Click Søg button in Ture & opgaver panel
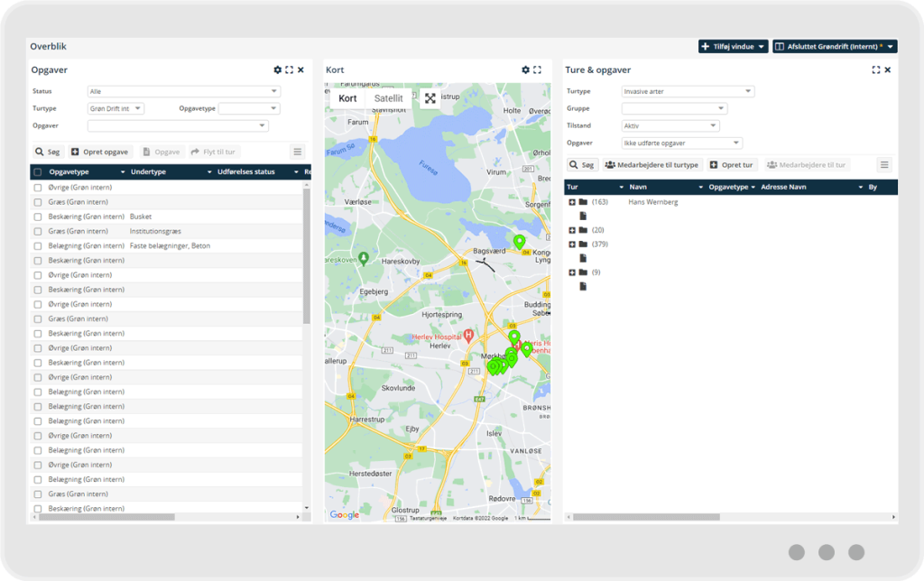924x581 pixels. point(582,165)
